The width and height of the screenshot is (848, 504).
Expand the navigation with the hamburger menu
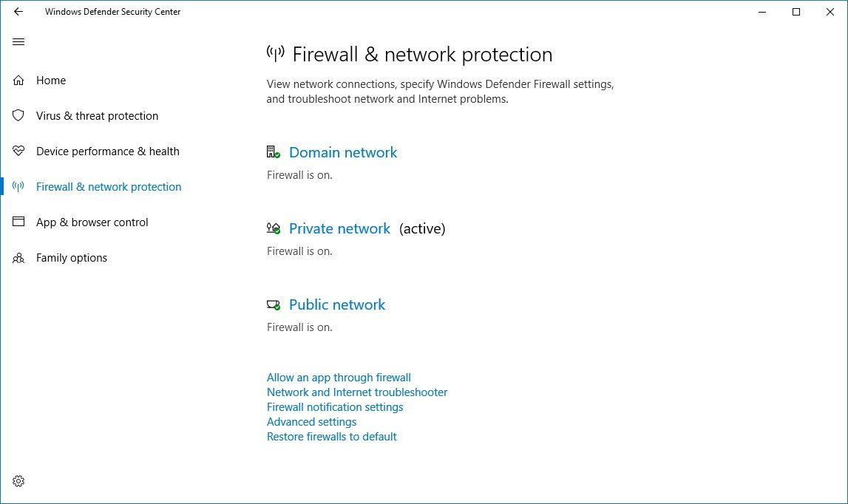point(18,41)
